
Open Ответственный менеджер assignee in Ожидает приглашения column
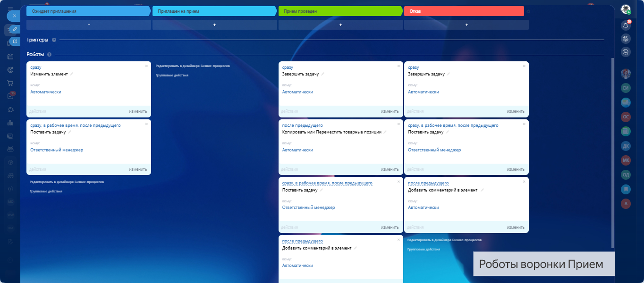click(57, 150)
